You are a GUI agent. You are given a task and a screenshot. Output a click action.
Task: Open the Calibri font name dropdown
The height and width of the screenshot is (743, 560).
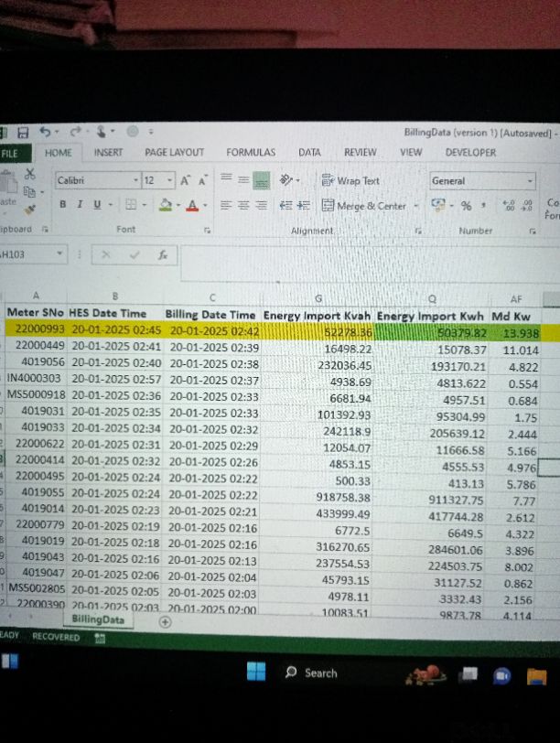[x=135, y=180]
